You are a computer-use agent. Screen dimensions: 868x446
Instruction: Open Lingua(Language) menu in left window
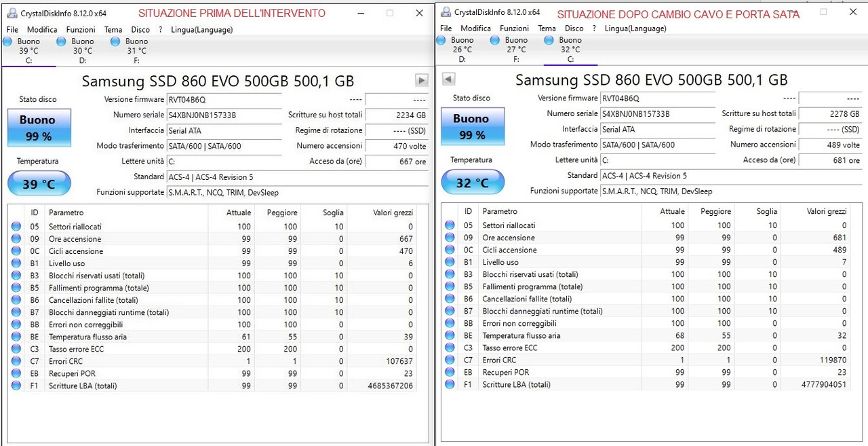201,30
